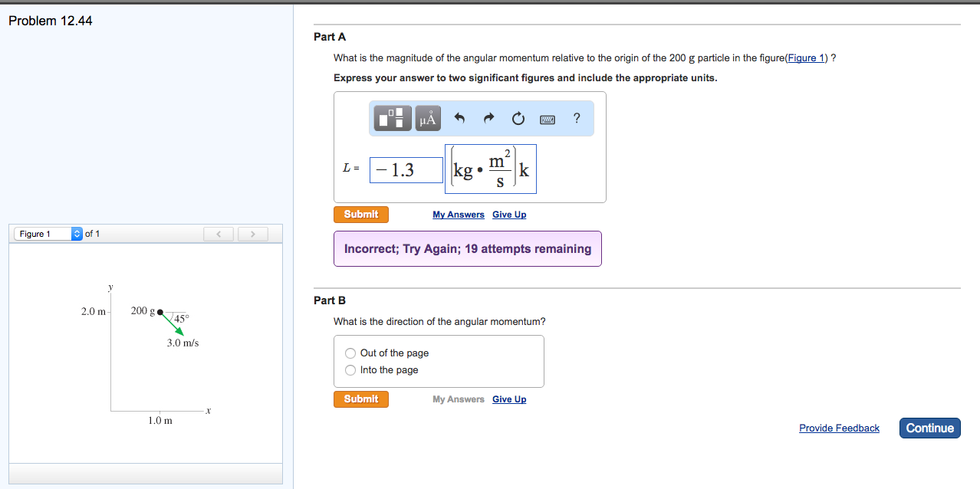Screen dimensions: 980x489
Task: Click the Part A Submit button
Action: click(x=361, y=215)
